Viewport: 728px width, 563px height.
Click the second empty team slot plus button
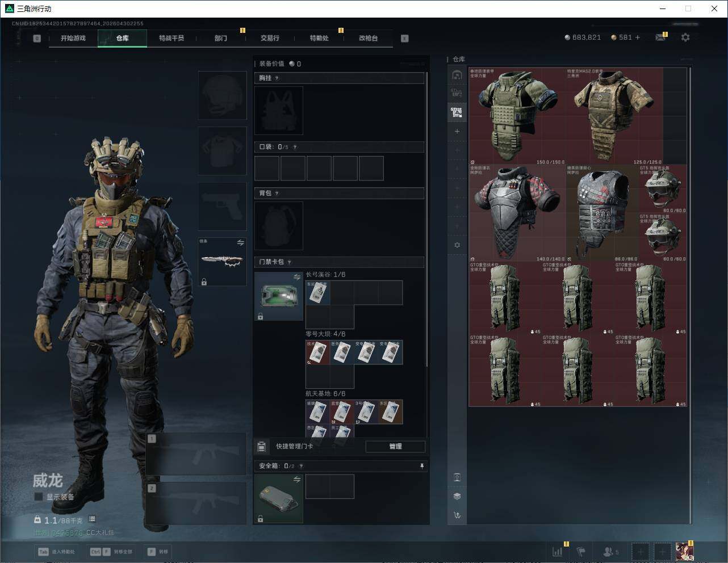[x=662, y=551]
